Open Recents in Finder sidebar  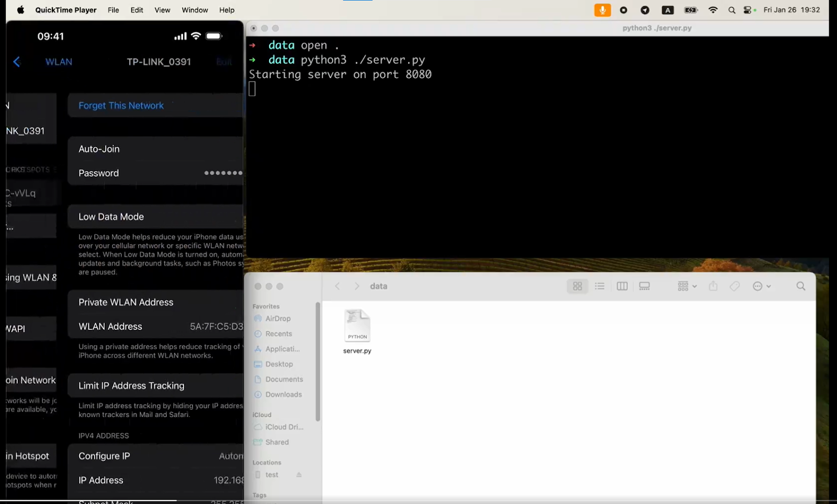tap(278, 334)
